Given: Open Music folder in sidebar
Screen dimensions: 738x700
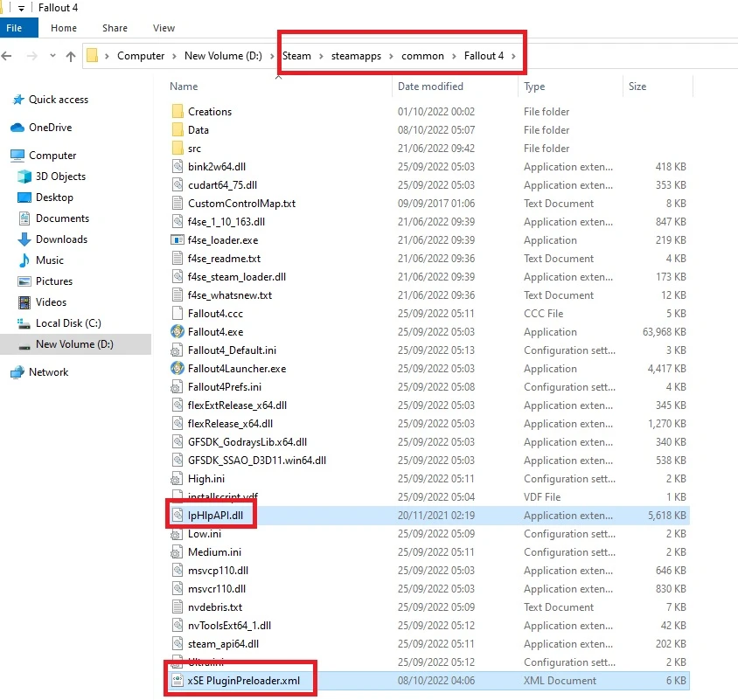Looking at the screenshot, I should pyautogui.click(x=50, y=260).
